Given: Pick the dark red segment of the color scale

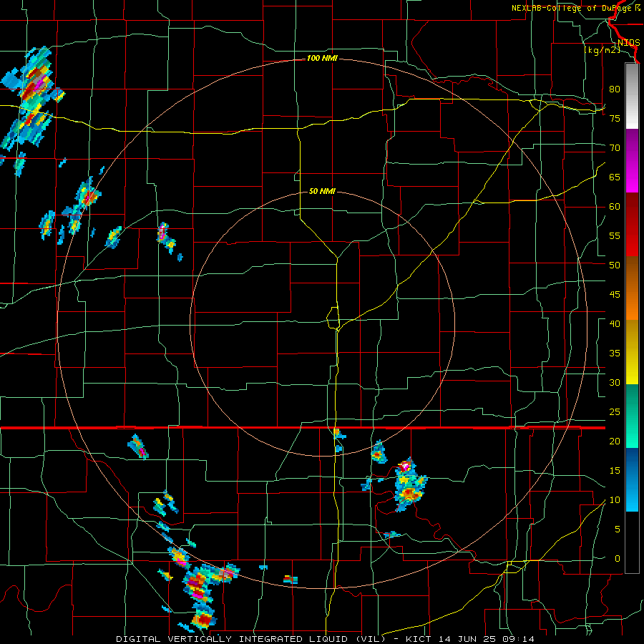Looking at the screenshot, I should point(632,224).
